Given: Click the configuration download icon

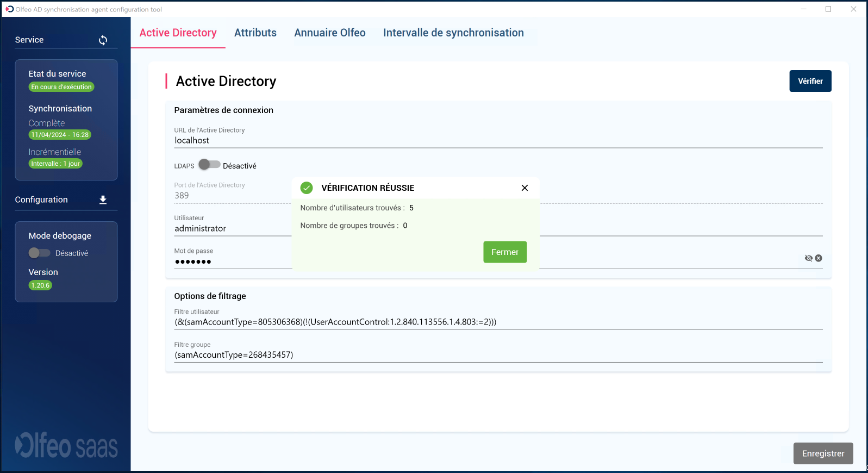Looking at the screenshot, I should point(103,200).
